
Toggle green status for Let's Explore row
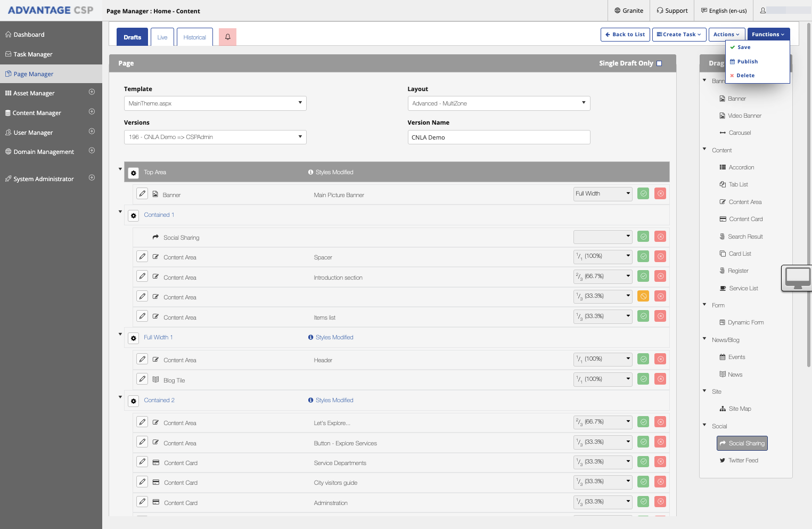[643, 422]
